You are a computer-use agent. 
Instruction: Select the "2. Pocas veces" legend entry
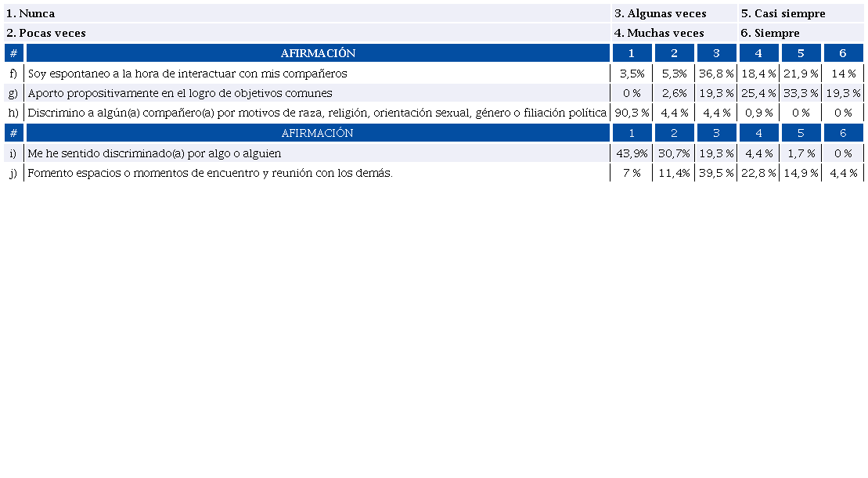click(x=45, y=33)
